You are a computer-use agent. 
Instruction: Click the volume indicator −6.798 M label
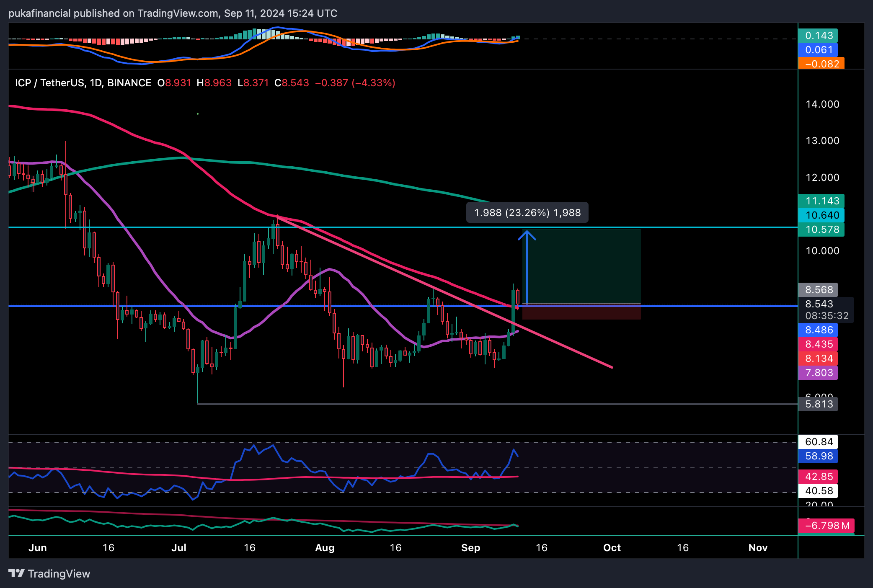(x=826, y=526)
